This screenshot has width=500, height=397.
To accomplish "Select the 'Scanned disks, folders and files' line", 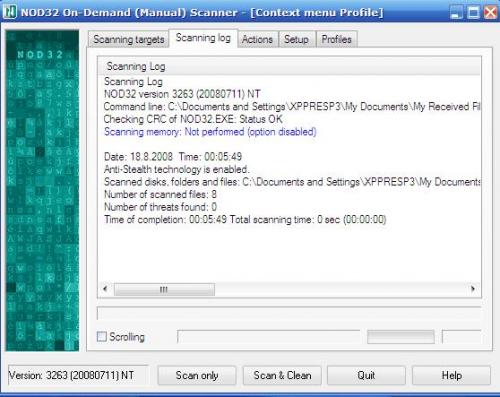I will (292, 182).
